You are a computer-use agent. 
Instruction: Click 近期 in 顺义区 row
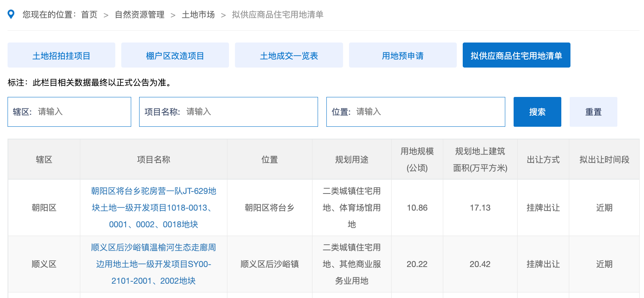click(x=604, y=264)
